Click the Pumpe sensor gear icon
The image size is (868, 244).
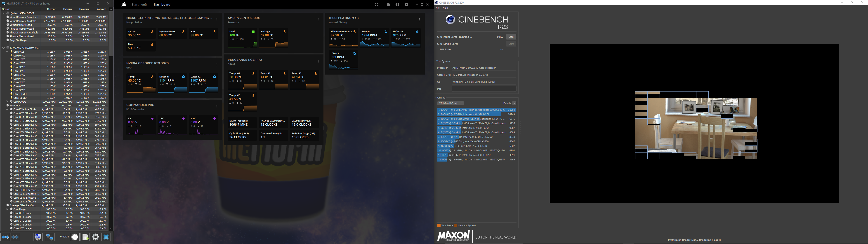(386, 32)
